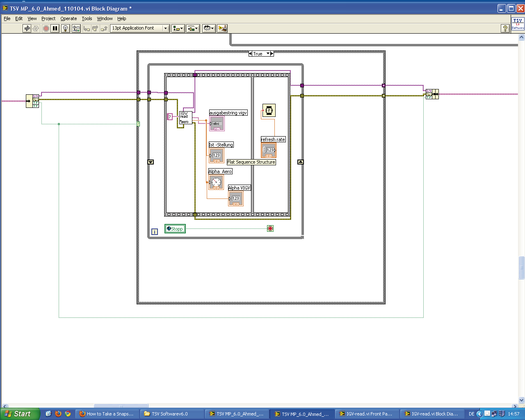Click the Clean Up Diagram broom icon
This screenshot has width=525, height=420.
222,28
